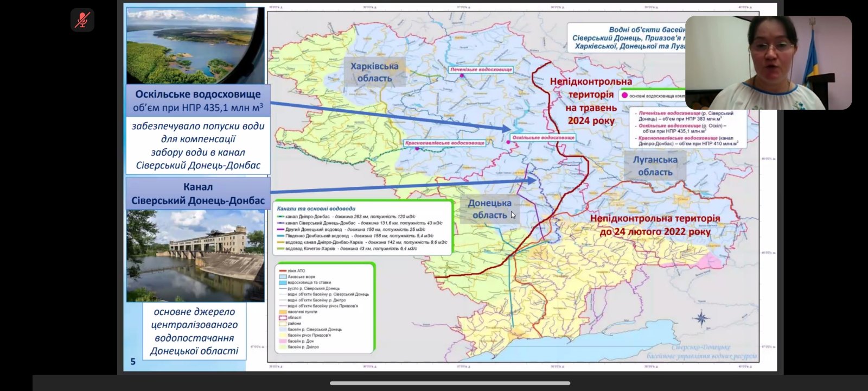Screen dimensions: 868x391
Task: Click the 'Луганська область' map label
Action: coord(655,166)
